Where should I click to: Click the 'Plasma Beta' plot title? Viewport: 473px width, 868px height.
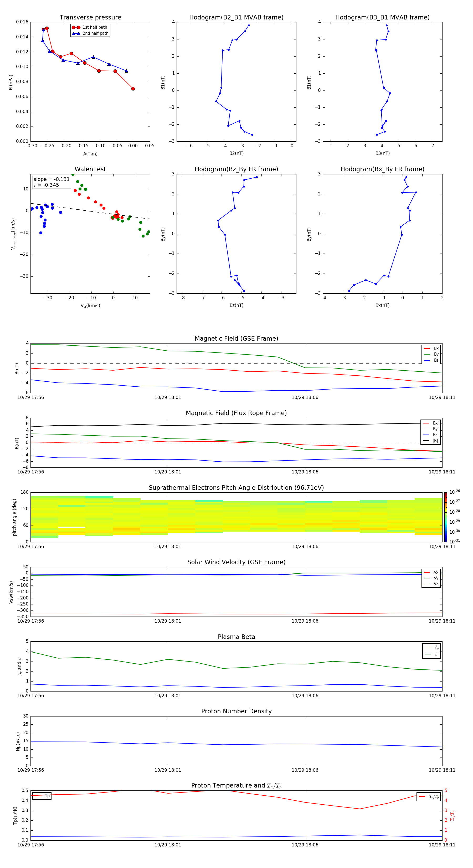click(236, 637)
